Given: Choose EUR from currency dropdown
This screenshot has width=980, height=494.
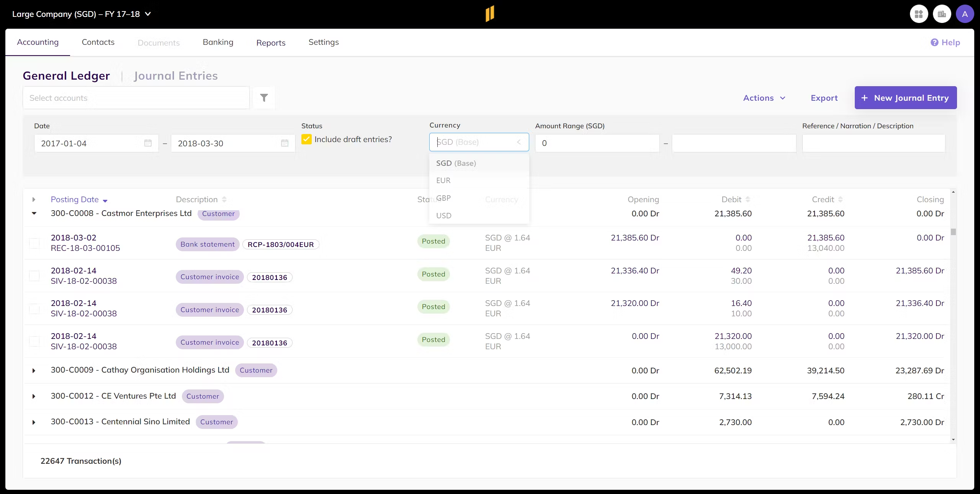Looking at the screenshot, I should [443, 180].
